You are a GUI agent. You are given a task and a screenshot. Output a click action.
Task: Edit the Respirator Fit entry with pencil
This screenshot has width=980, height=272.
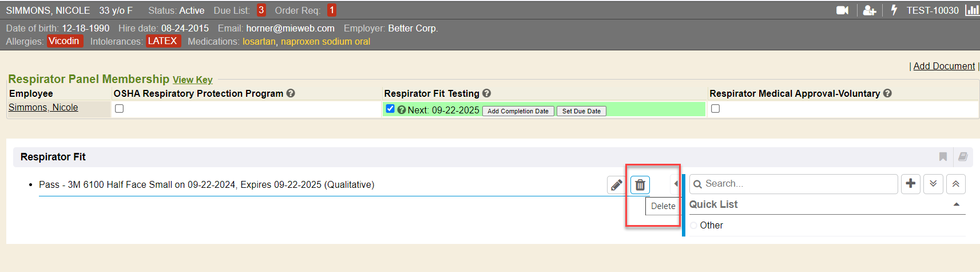point(616,185)
